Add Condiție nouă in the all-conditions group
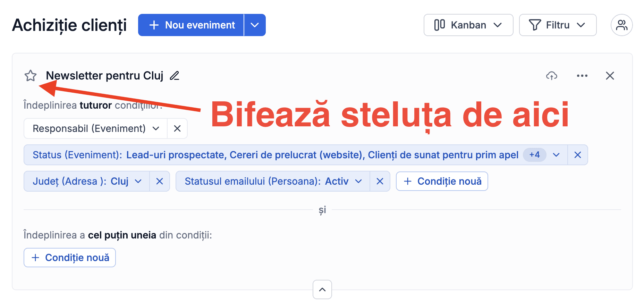The image size is (644, 302). click(442, 181)
